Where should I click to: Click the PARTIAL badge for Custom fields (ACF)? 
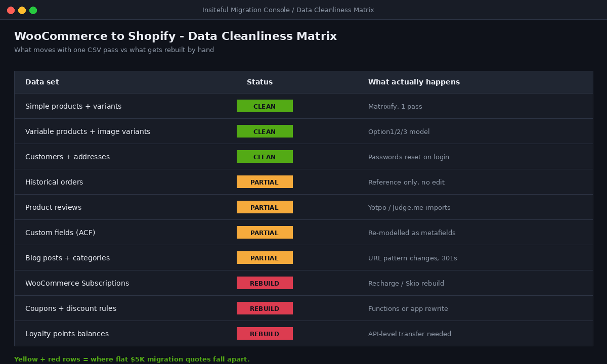click(265, 233)
